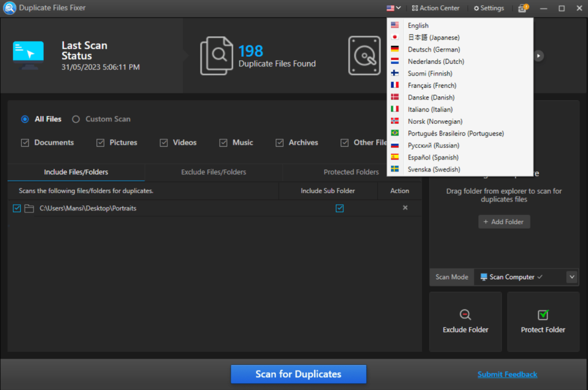Click the notification icon with orange badge

pyautogui.click(x=523, y=8)
